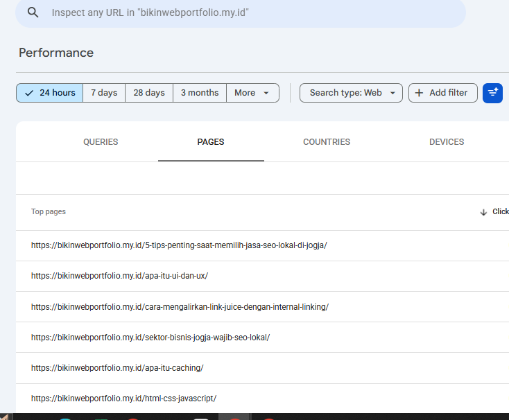Screen dimensions: 509x420
Task: Open the More date range dropdown
Action: pyautogui.click(x=252, y=93)
